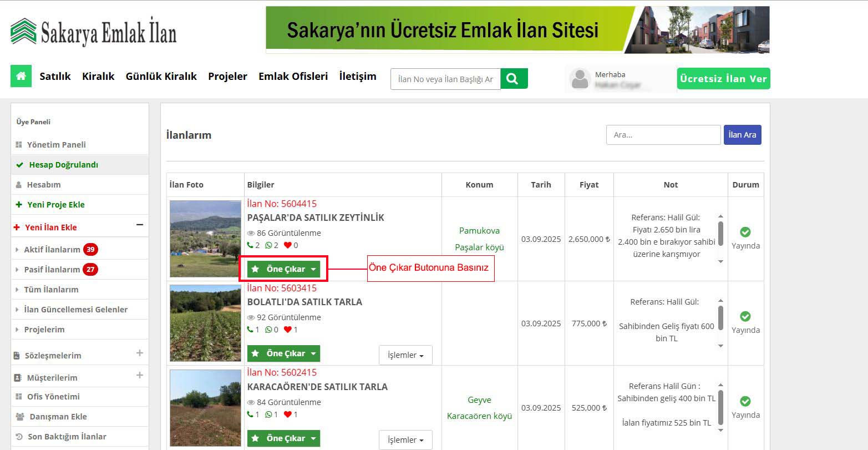The width and height of the screenshot is (868, 450).
Task: Open İşlemler dropdown for BOLATLI listing
Action: coord(405,355)
